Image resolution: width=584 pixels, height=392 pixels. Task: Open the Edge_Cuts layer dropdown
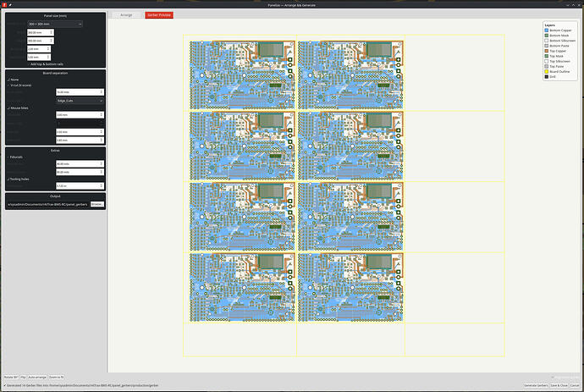[80, 101]
